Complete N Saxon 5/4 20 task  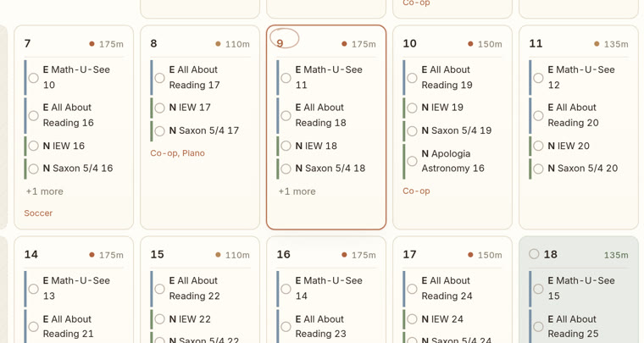tap(538, 169)
